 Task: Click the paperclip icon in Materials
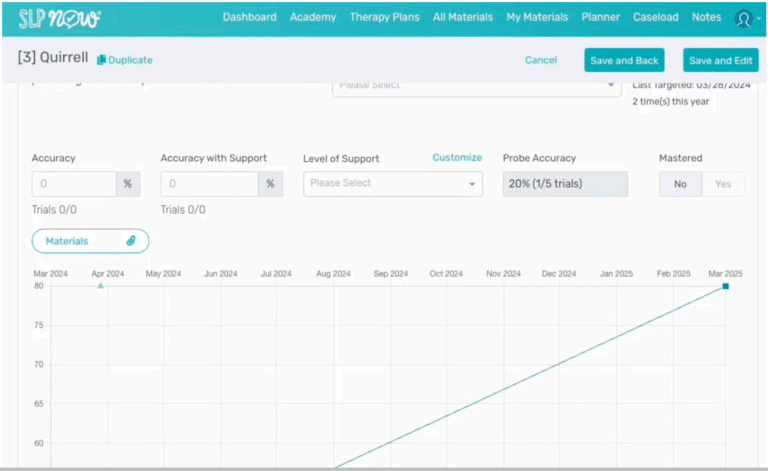[x=131, y=241]
